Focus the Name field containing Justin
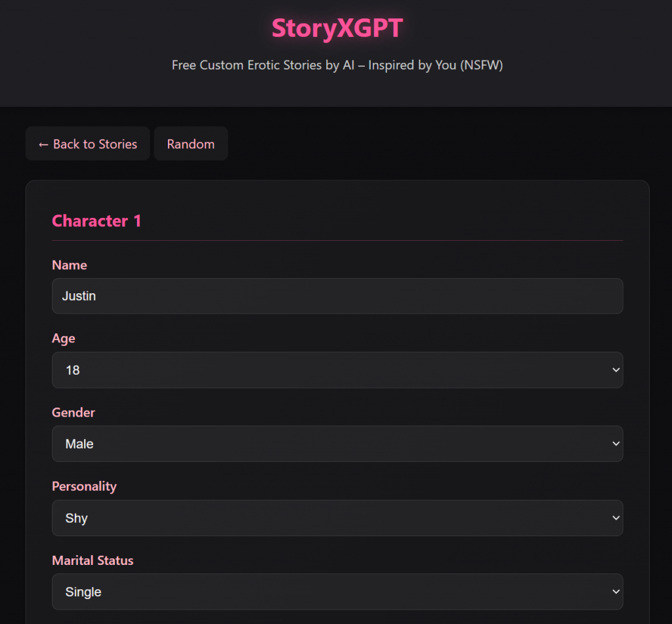Screen dimensions: 672x624 pos(337,296)
